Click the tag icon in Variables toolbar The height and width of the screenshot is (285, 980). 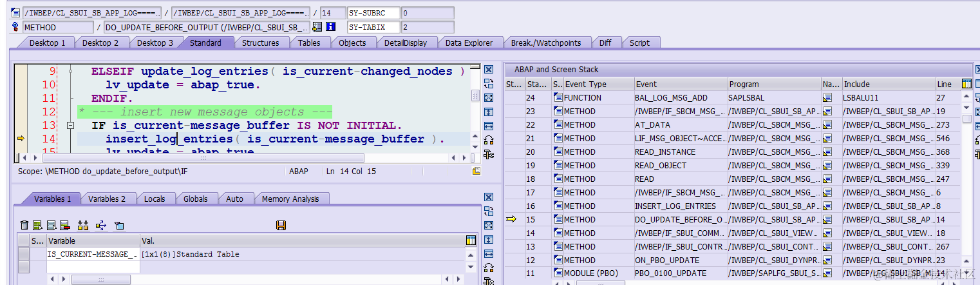point(118,225)
